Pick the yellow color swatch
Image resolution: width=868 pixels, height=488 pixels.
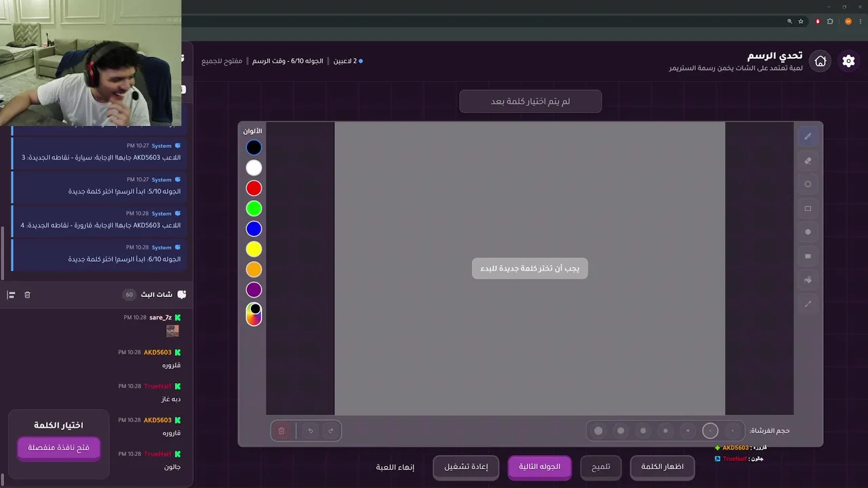254,249
